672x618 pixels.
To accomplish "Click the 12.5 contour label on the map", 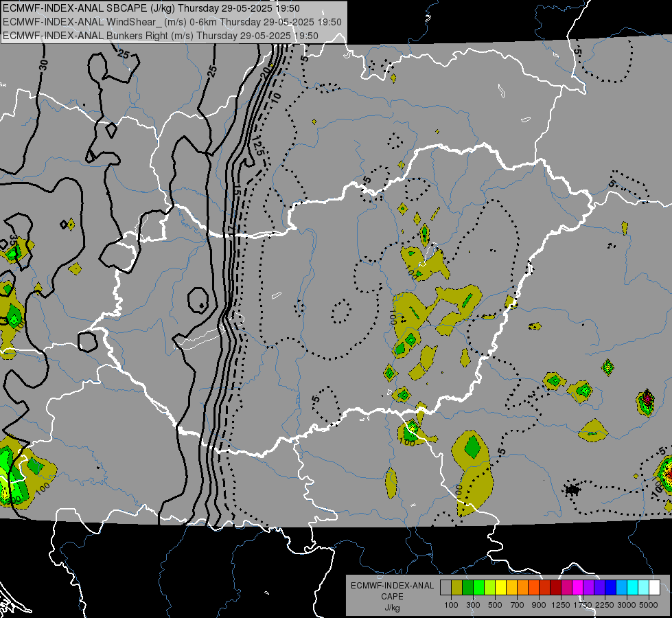I will pos(258,146).
